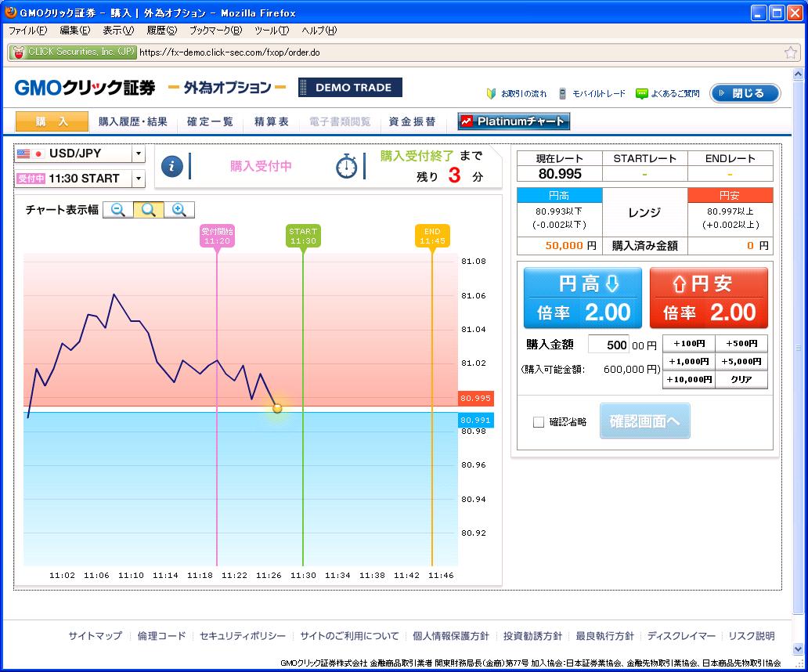Switch to 購入履歴・結果 tab
Screen dimensions: 808x672
(133, 121)
